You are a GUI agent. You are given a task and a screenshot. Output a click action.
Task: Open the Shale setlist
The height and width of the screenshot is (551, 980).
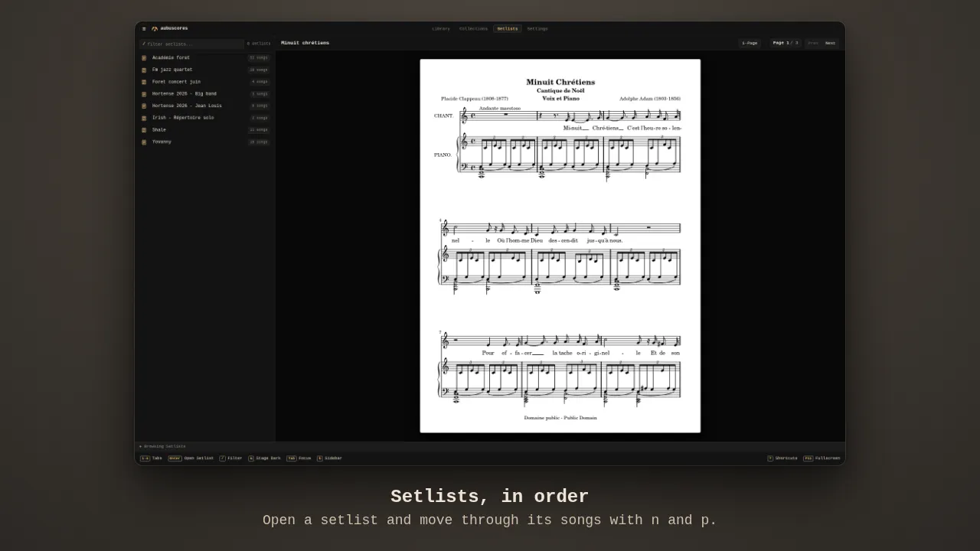[205, 130]
